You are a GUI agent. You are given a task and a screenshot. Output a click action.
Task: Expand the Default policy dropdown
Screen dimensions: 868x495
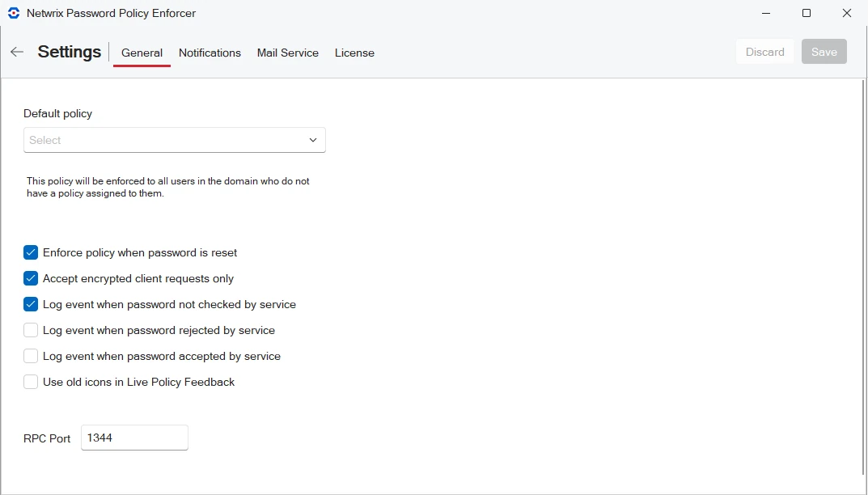click(175, 140)
